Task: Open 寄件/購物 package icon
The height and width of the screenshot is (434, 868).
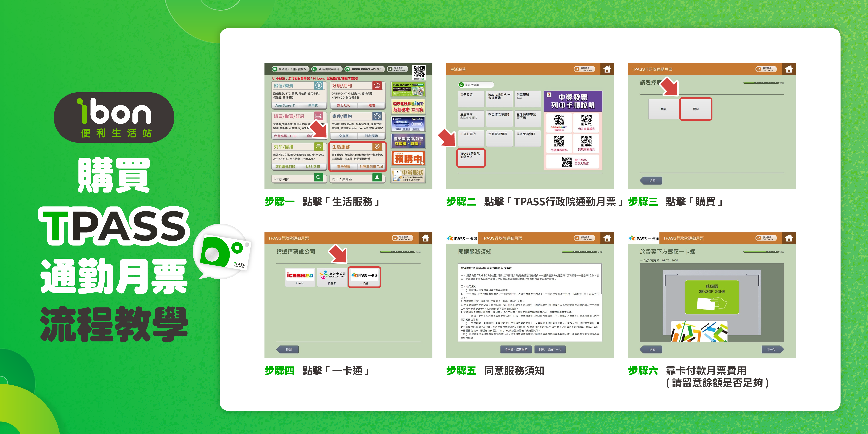Action: click(x=377, y=116)
